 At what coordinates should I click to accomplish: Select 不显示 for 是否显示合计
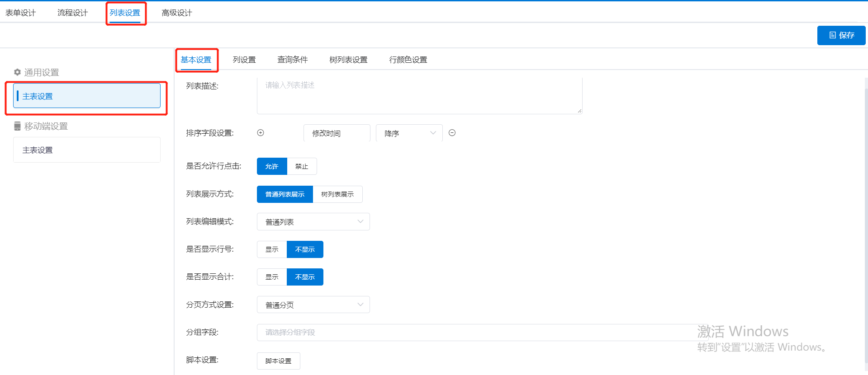(x=305, y=277)
